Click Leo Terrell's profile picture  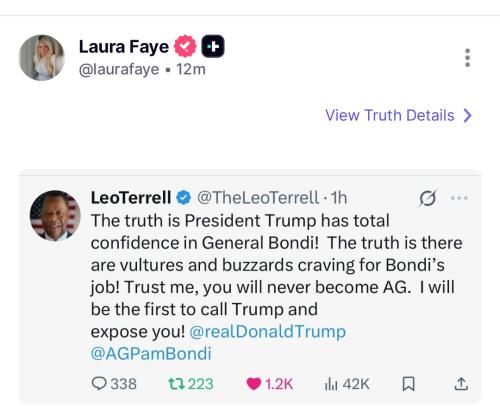55,215
